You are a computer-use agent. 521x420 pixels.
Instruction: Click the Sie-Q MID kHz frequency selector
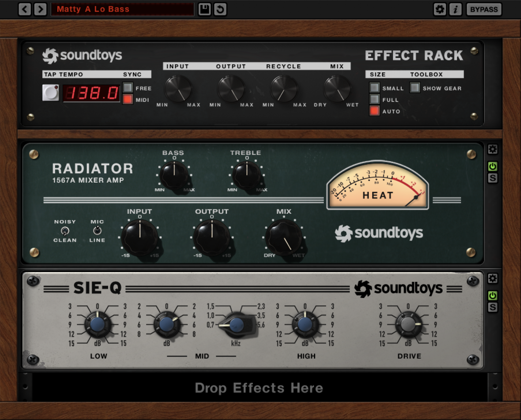pyautogui.click(x=237, y=325)
